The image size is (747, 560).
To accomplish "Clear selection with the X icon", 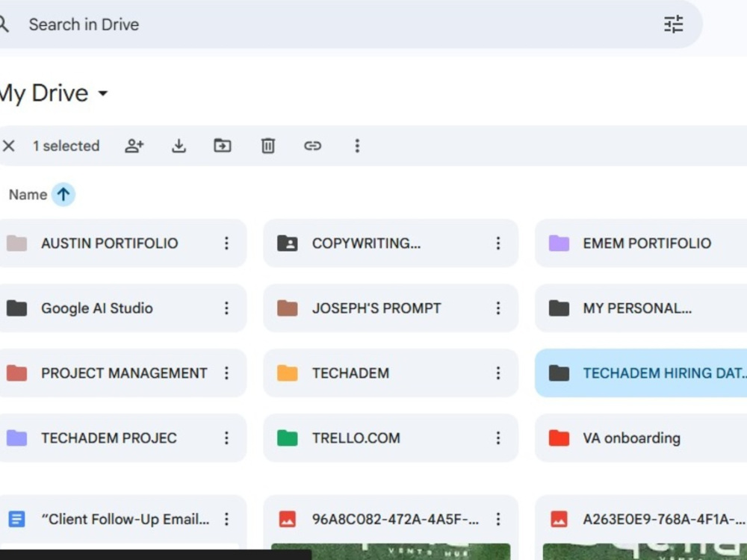I will pyautogui.click(x=8, y=146).
